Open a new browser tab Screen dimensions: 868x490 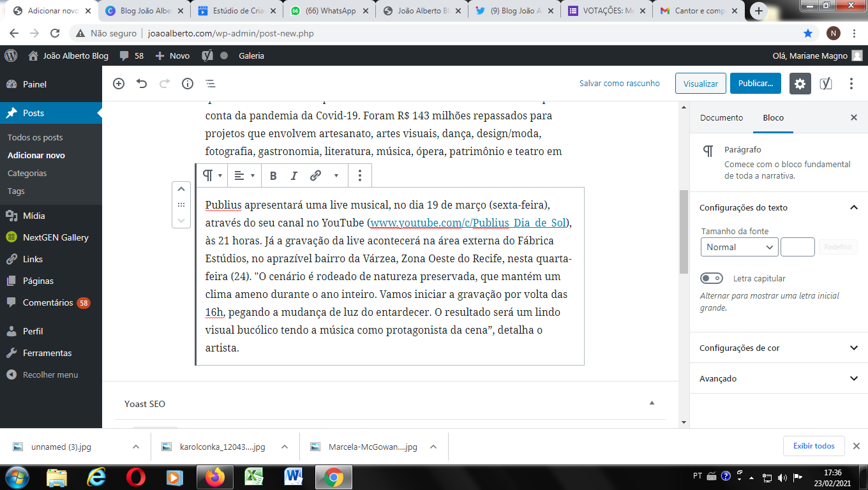[759, 11]
